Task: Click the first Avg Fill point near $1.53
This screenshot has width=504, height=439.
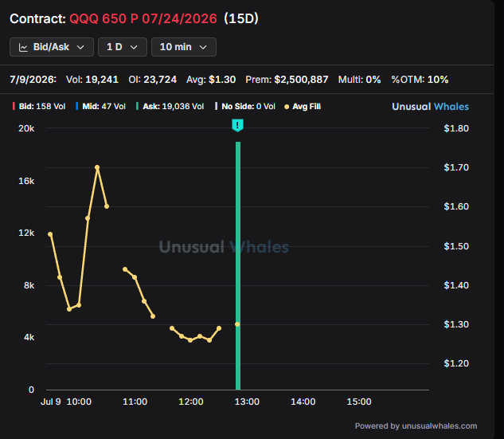Action: [50, 234]
